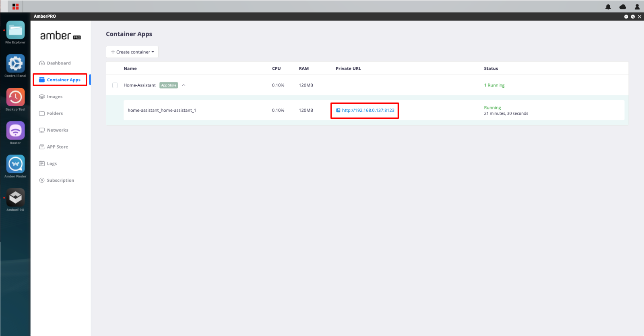644x336 pixels.
Task: Click the Images layers icon
Action: coord(42,97)
